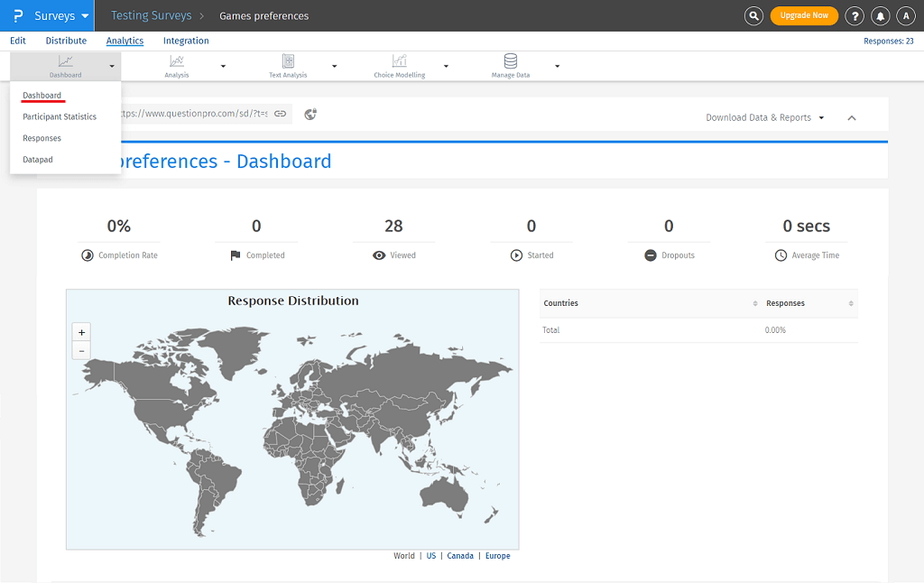Viewport: 924px width, 583px height.
Task: Open the user account avatar icon
Action: pyautogui.click(x=905, y=16)
